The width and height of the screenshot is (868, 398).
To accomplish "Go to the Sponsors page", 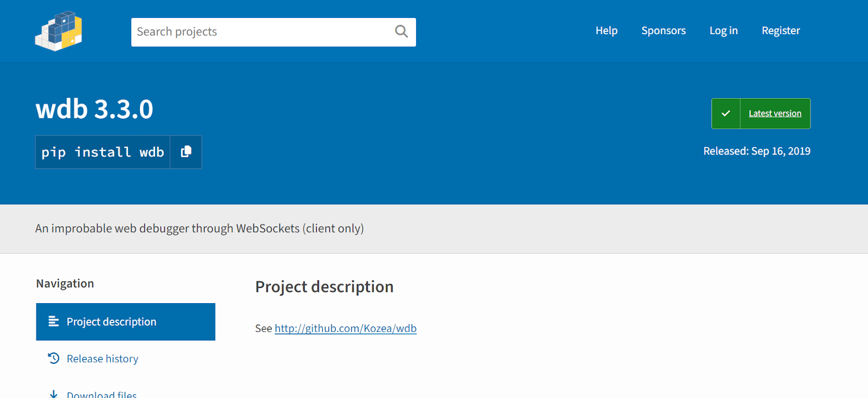I will coord(663,30).
